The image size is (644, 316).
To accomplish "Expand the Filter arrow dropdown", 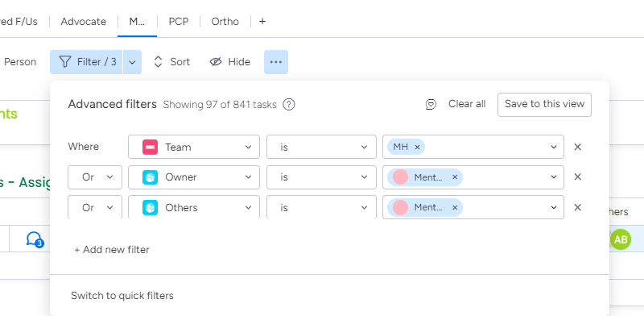I will [x=132, y=62].
